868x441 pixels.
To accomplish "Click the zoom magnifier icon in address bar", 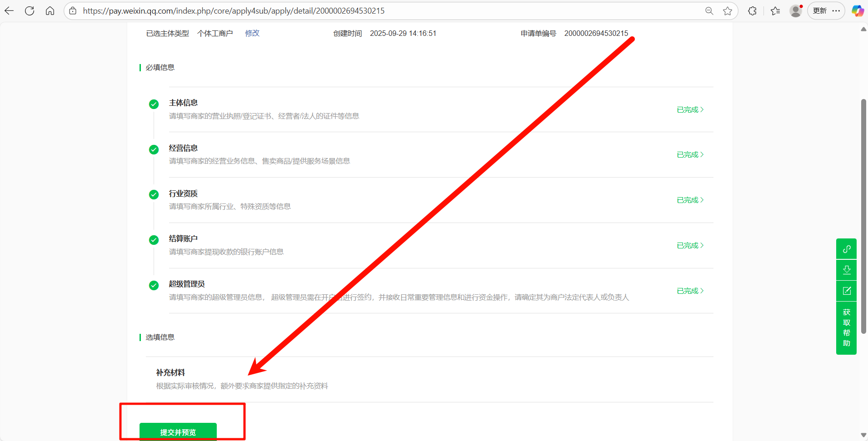I will pyautogui.click(x=709, y=11).
